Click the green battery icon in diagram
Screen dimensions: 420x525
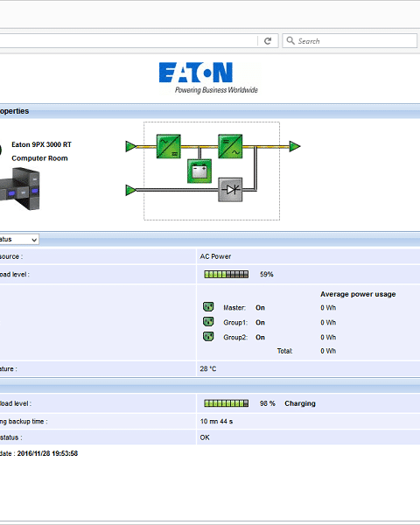coord(199,171)
